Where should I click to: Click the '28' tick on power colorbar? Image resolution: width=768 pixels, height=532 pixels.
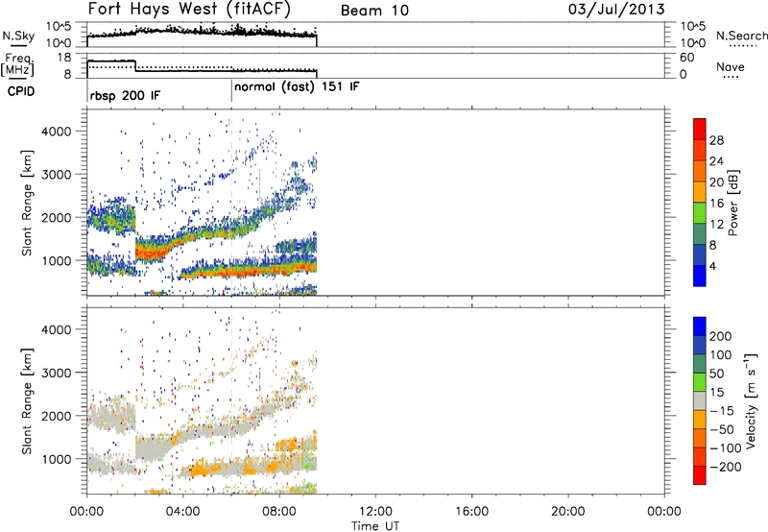pyautogui.click(x=716, y=140)
